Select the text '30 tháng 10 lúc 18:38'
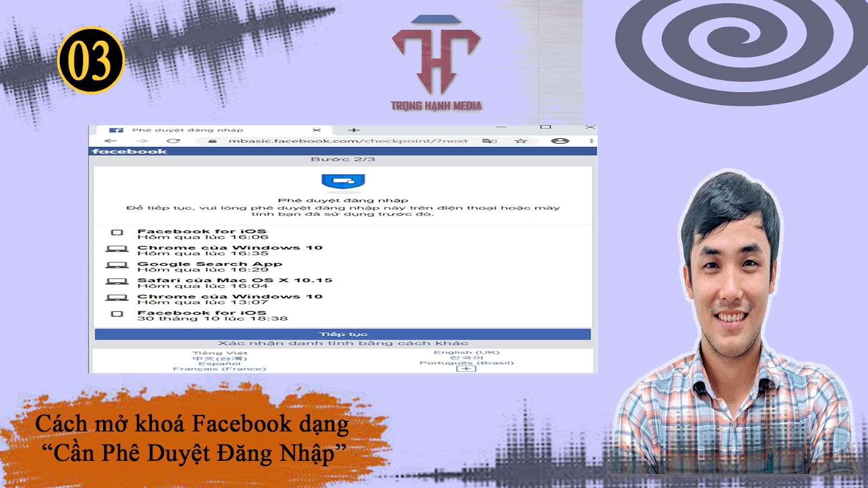868x488 pixels. 212,318
